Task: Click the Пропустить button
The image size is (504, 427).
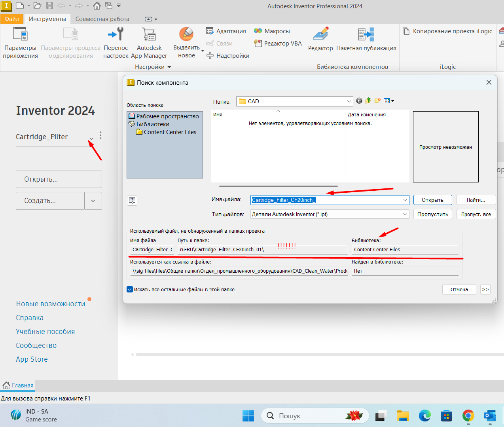Action: tap(432, 214)
